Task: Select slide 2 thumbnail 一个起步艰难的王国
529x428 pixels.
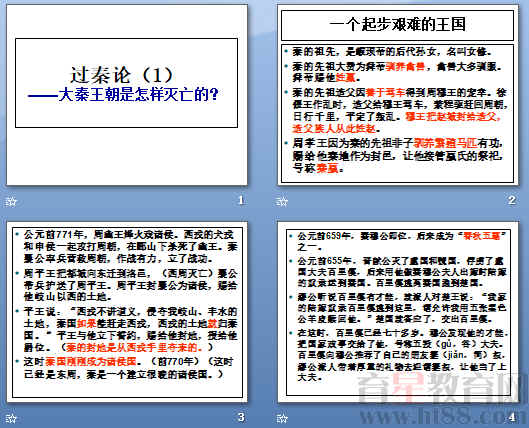Action: 397,95
